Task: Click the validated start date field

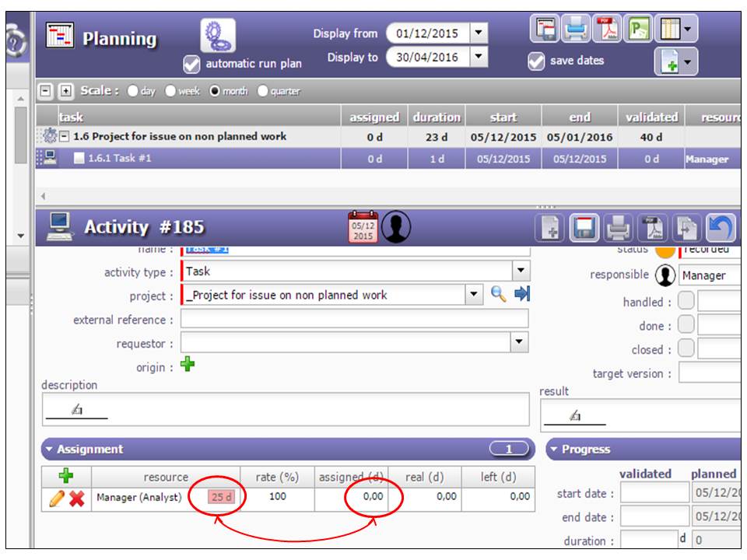Action: (x=654, y=493)
